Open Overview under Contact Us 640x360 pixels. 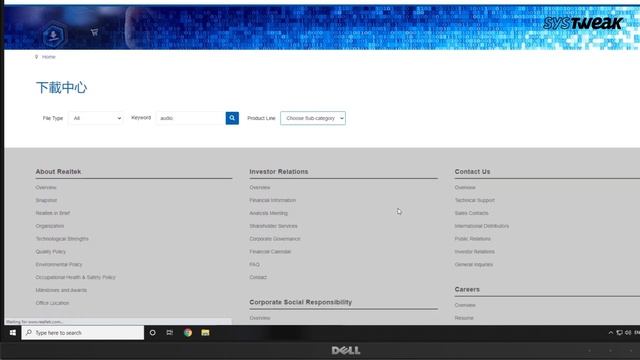(465, 187)
